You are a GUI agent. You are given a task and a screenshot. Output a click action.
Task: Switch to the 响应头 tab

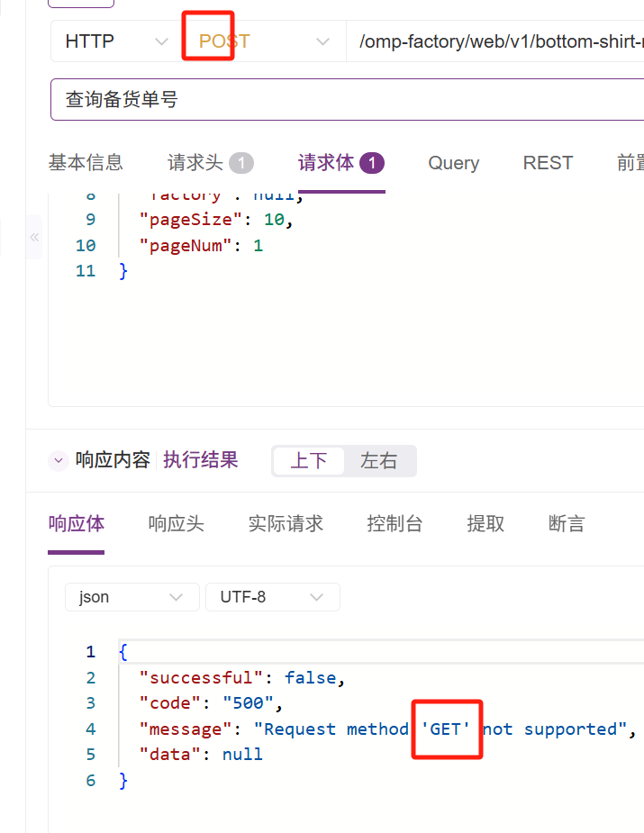(x=176, y=524)
